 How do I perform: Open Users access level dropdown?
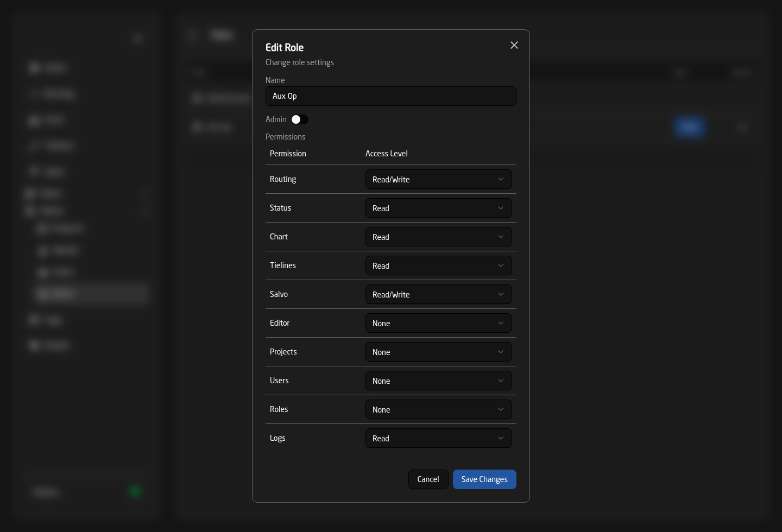(x=439, y=381)
